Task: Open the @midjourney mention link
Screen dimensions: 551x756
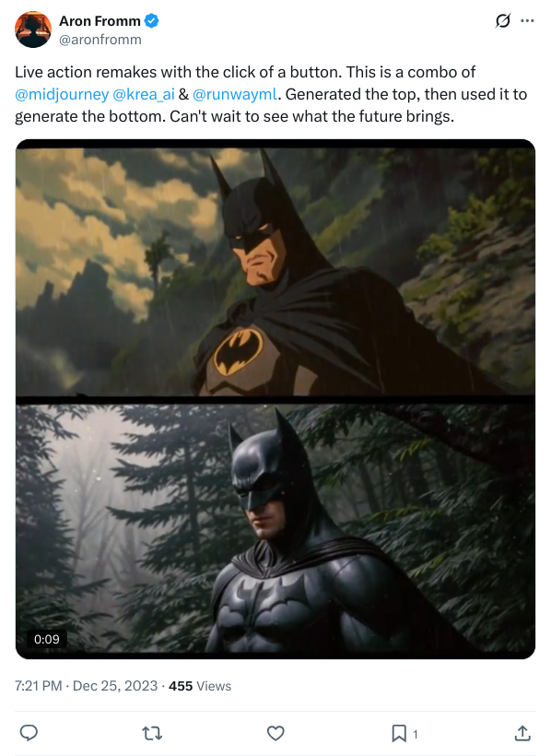Action: coord(62,94)
